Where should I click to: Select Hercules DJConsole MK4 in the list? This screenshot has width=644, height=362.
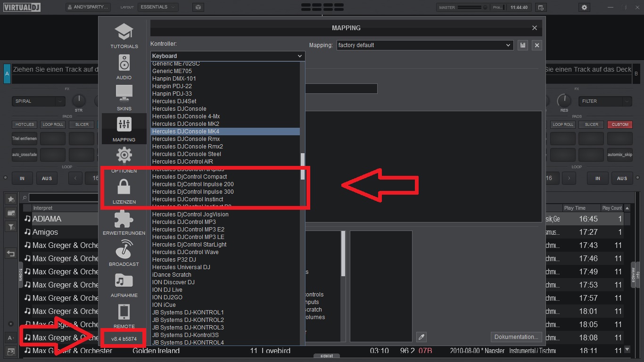pos(225,132)
